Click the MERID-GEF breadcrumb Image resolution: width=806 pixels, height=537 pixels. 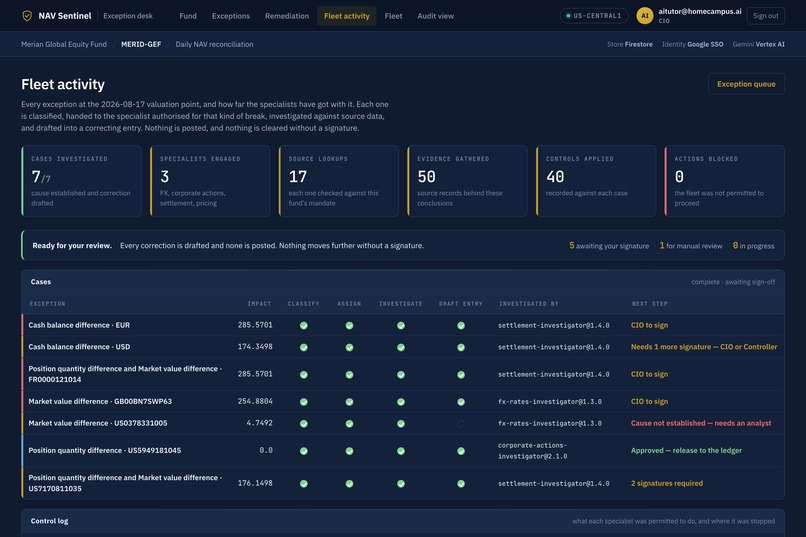tap(141, 44)
